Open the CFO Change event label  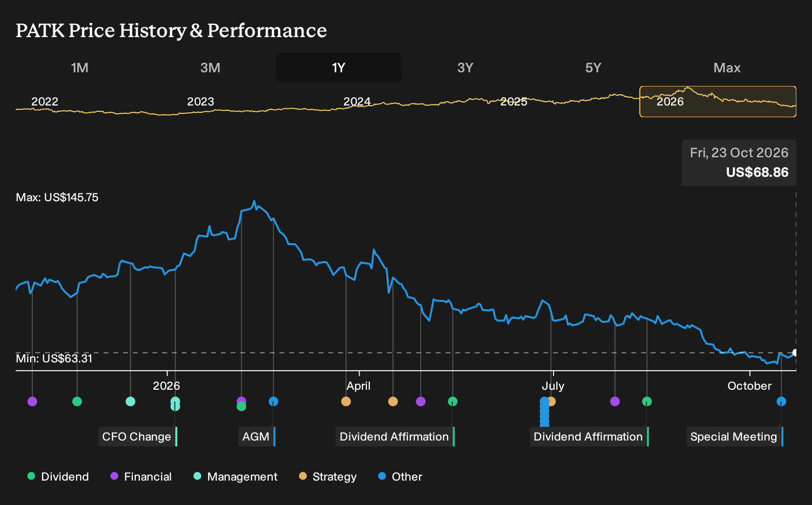click(137, 437)
